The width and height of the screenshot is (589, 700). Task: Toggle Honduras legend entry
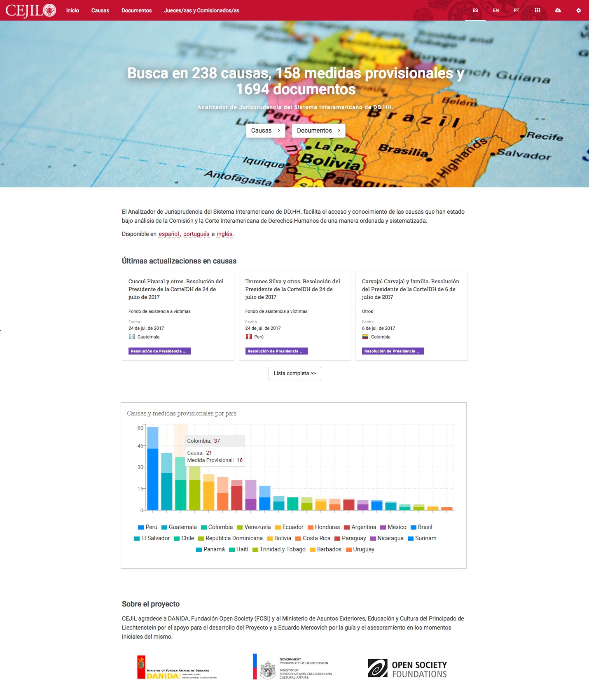point(324,527)
